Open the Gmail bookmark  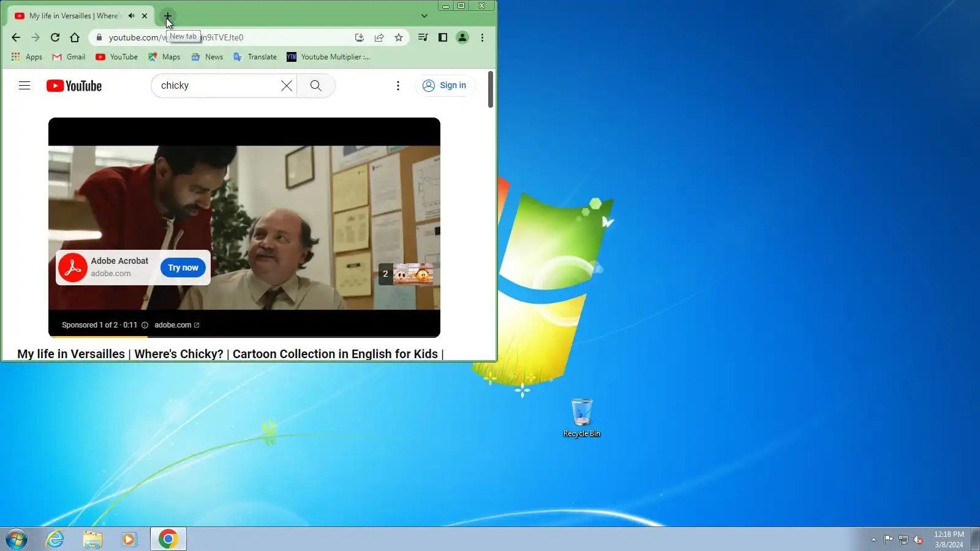tap(69, 57)
